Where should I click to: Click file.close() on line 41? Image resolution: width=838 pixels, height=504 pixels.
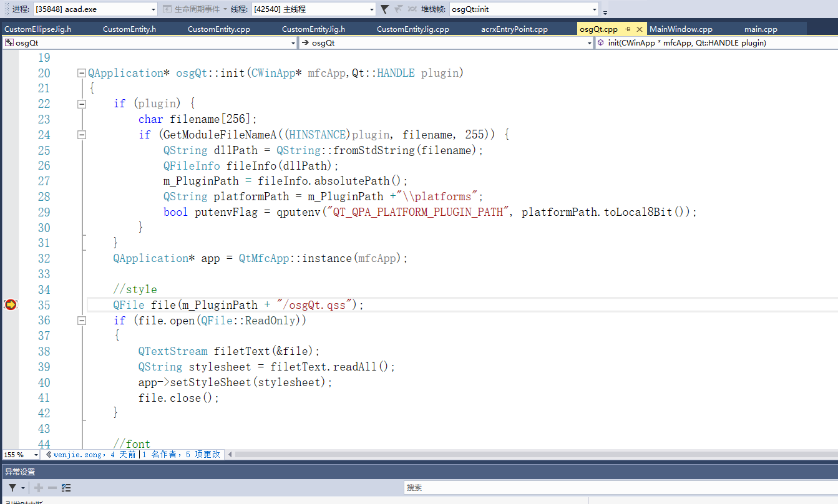click(x=176, y=398)
